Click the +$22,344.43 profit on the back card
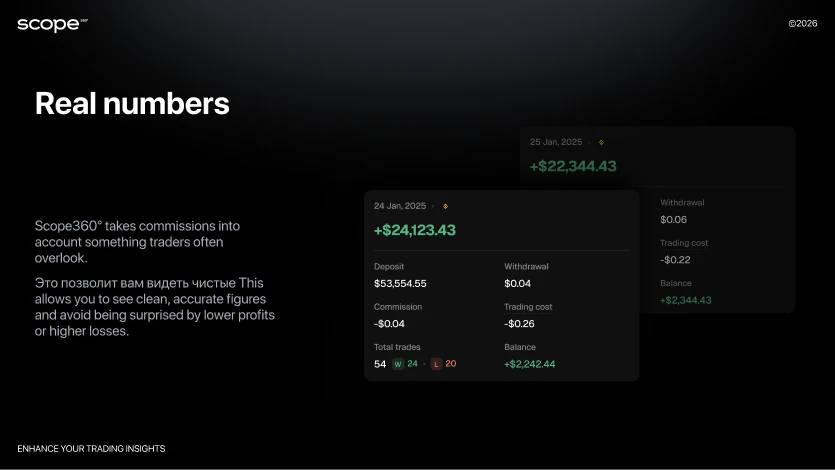The width and height of the screenshot is (835, 470). [573, 166]
